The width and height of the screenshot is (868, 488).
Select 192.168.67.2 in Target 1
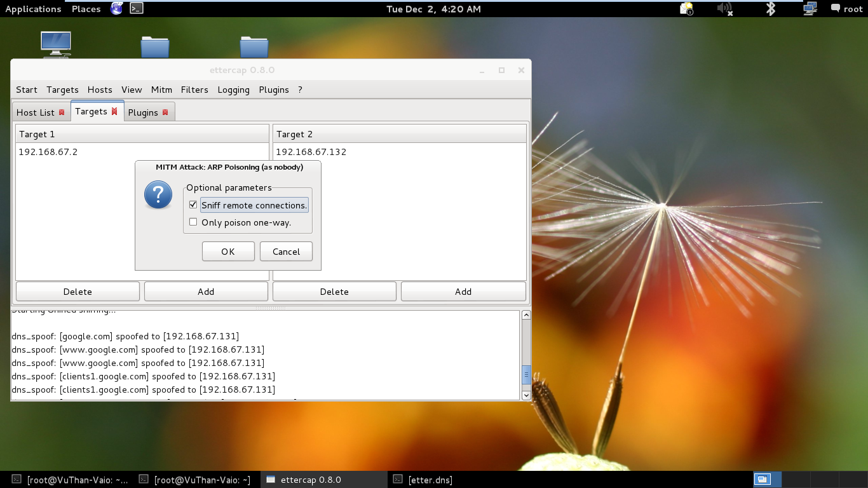[x=48, y=152]
